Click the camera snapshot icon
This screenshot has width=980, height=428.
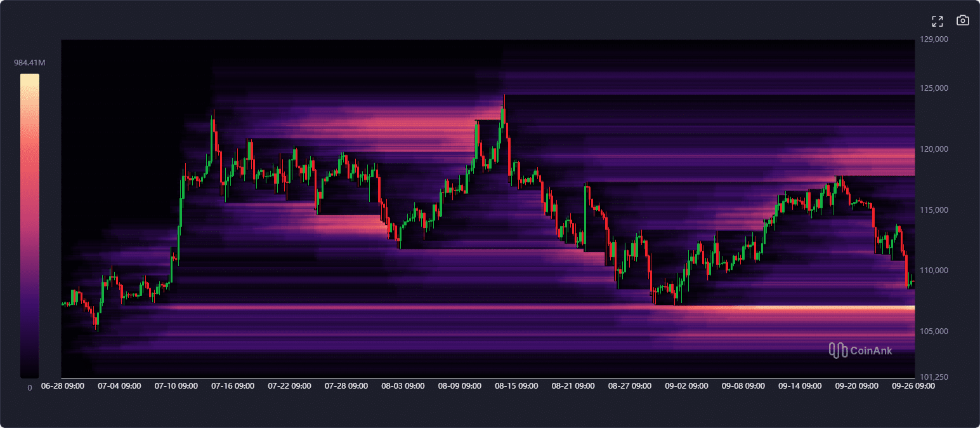962,21
